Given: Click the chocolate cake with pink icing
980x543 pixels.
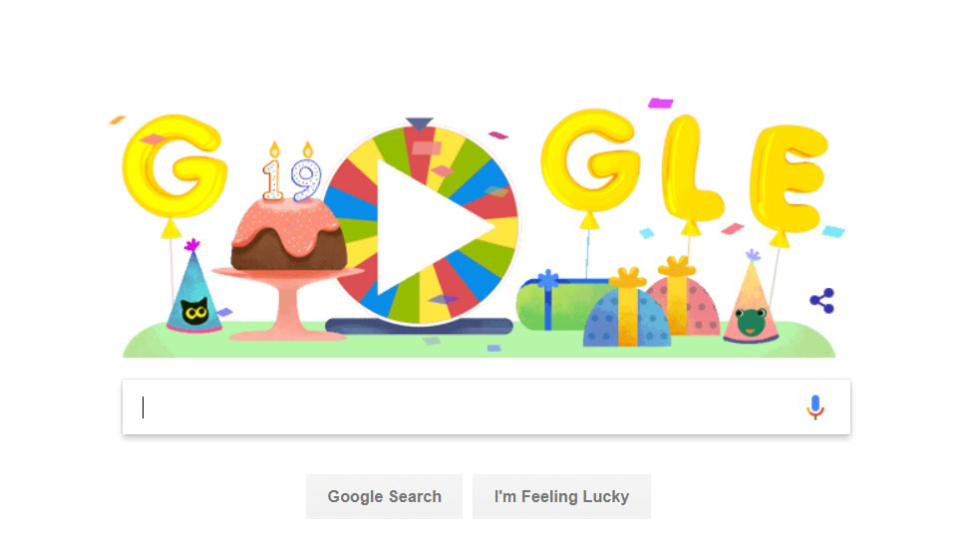Looking at the screenshot, I should 289,235.
